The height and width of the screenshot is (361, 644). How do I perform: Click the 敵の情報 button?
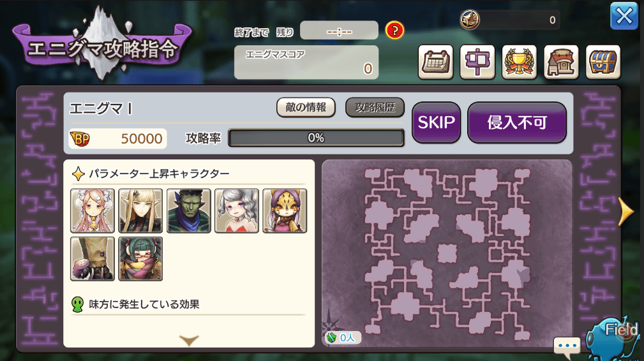(306, 108)
